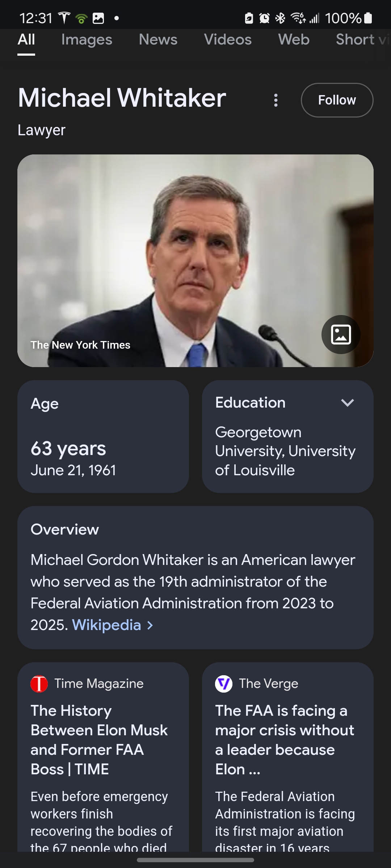Tap the Tesla notification icon
This screenshot has height=868, width=391.
64,18
